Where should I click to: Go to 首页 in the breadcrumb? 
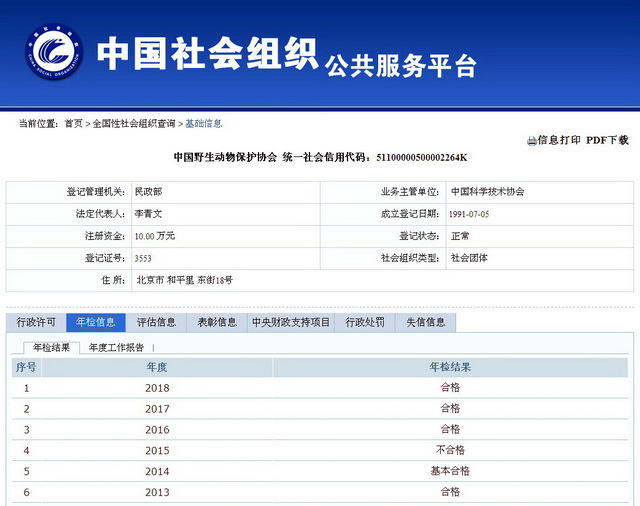[x=73, y=123]
